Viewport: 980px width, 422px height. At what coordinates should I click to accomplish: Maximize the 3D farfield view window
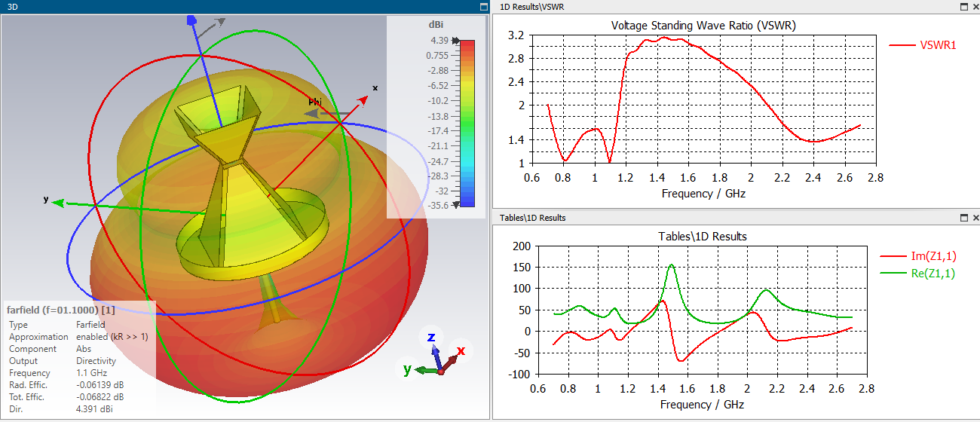point(483,7)
